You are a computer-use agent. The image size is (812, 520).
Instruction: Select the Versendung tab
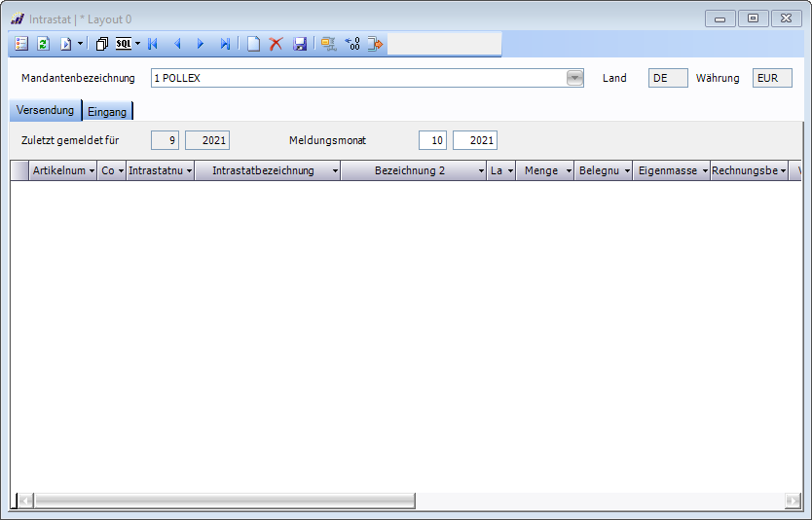pyautogui.click(x=45, y=111)
